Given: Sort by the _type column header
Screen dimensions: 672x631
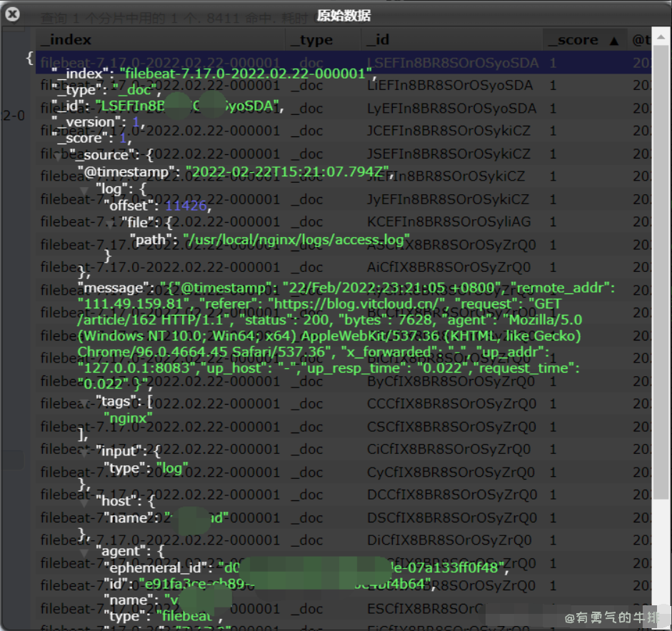Looking at the screenshot, I should pos(323,40).
